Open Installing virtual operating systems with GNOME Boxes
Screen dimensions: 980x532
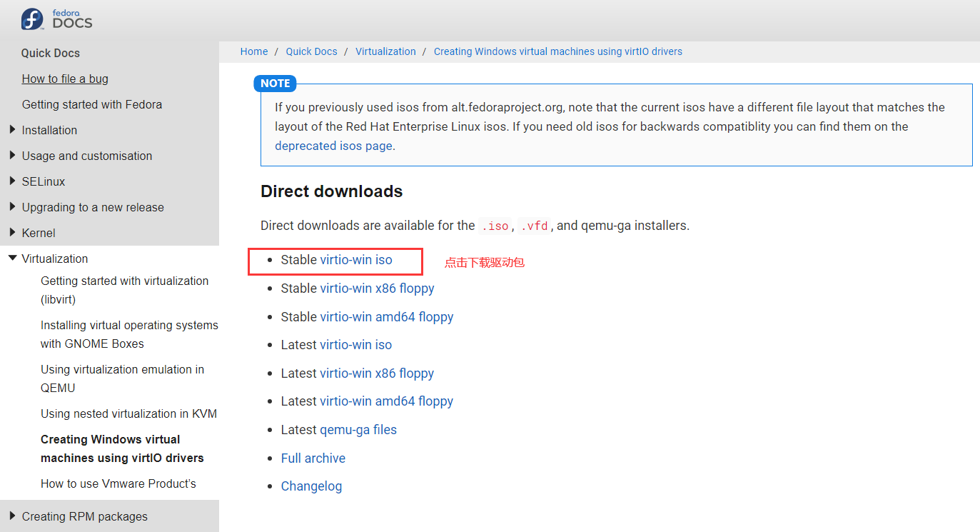click(129, 334)
